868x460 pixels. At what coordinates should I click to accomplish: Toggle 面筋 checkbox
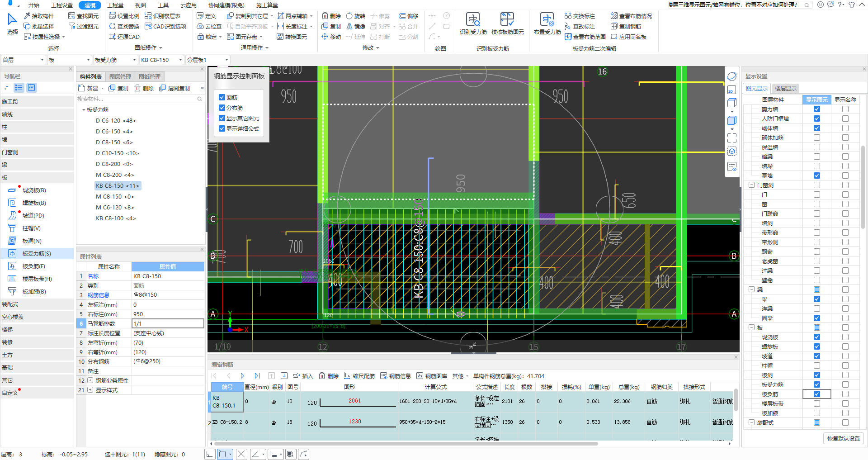click(x=222, y=97)
